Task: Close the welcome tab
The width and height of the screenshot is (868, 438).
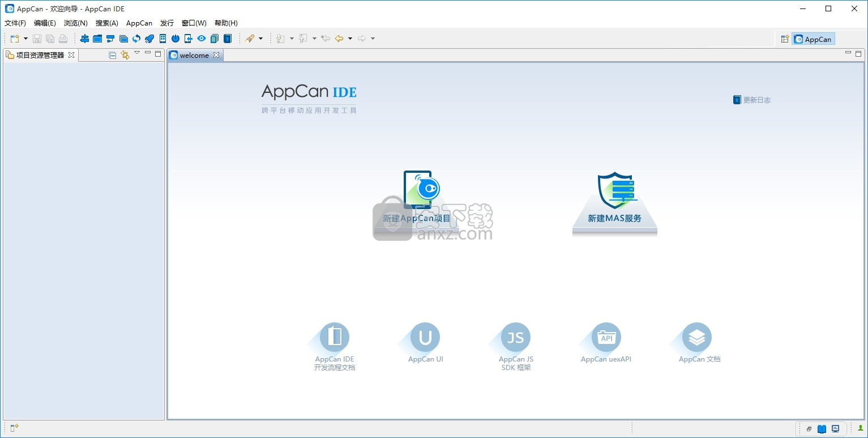Action: (216, 55)
